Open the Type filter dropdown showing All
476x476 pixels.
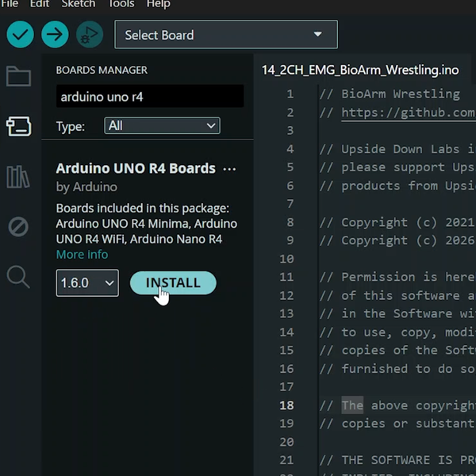(x=162, y=125)
